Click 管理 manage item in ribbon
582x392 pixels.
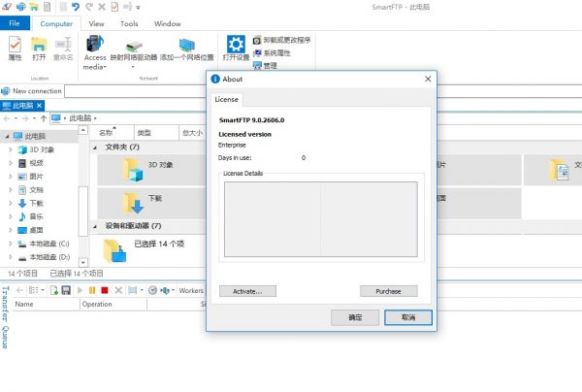(x=265, y=65)
